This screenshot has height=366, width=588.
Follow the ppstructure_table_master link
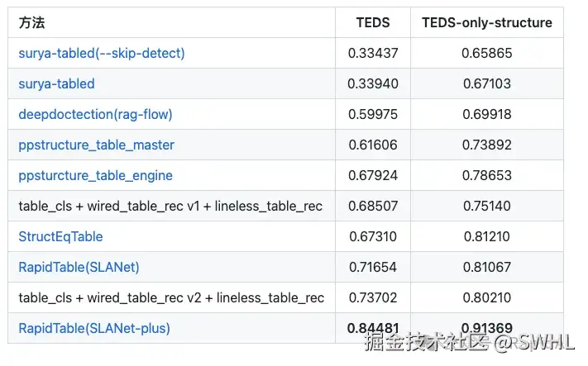pos(96,145)
